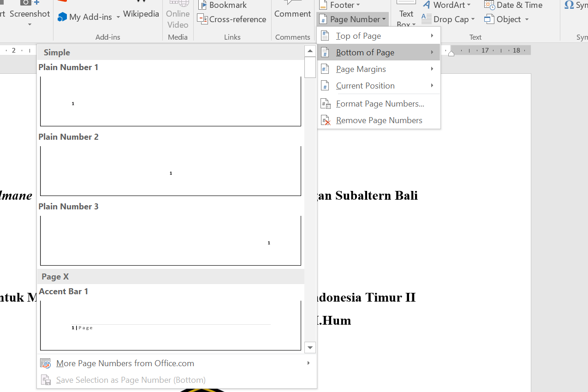Open the Drop Cap dropdown
Viewport: 588px width, 392px height.
448,19
